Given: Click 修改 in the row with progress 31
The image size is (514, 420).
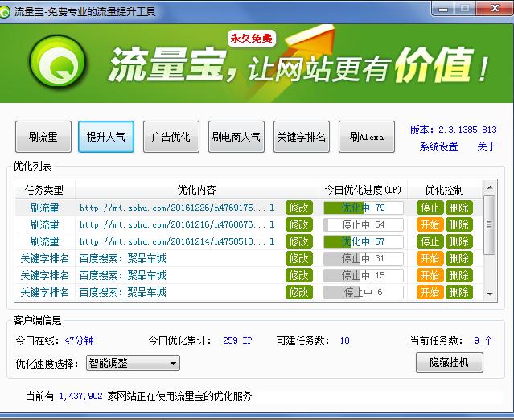Looking at the screenshot, I should pos(299,258).
